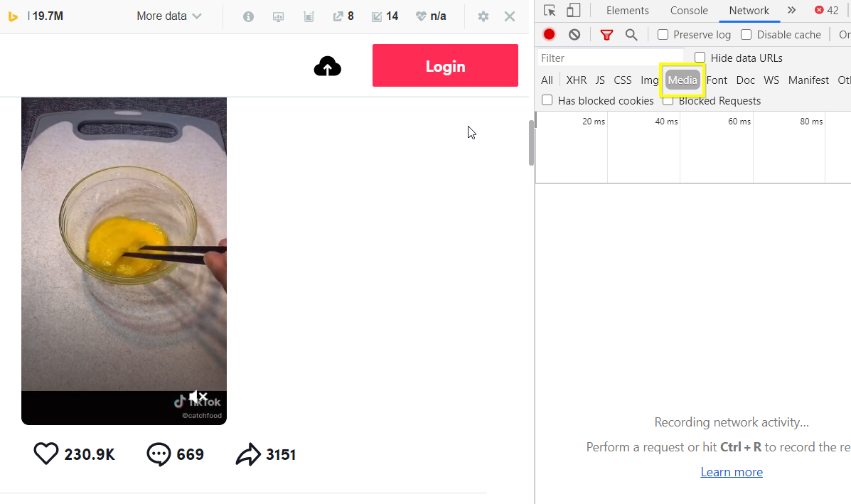
Task: Select the Media request filter
Action: (683, 80)
